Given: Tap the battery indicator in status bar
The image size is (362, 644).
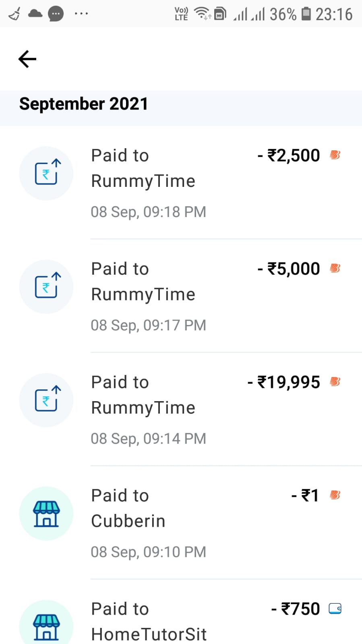Looking at the screenshot, I should tap(306, 14).
